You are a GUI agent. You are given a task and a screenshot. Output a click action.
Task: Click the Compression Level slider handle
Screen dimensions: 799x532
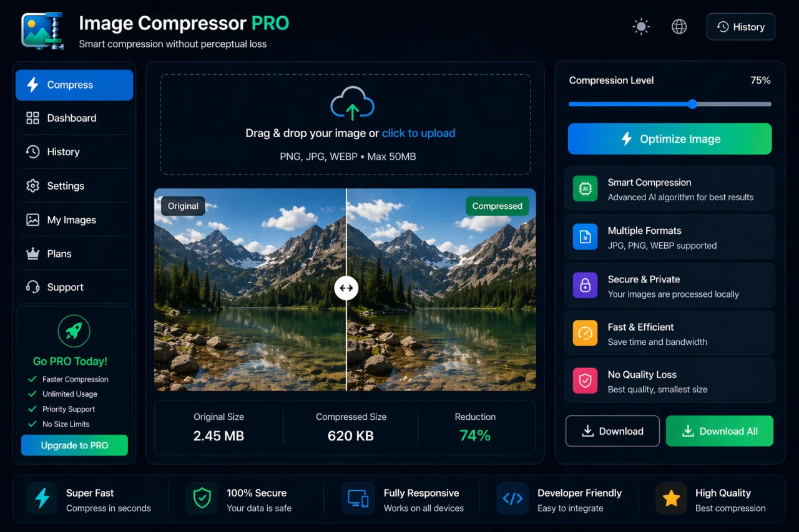[692, 104]
